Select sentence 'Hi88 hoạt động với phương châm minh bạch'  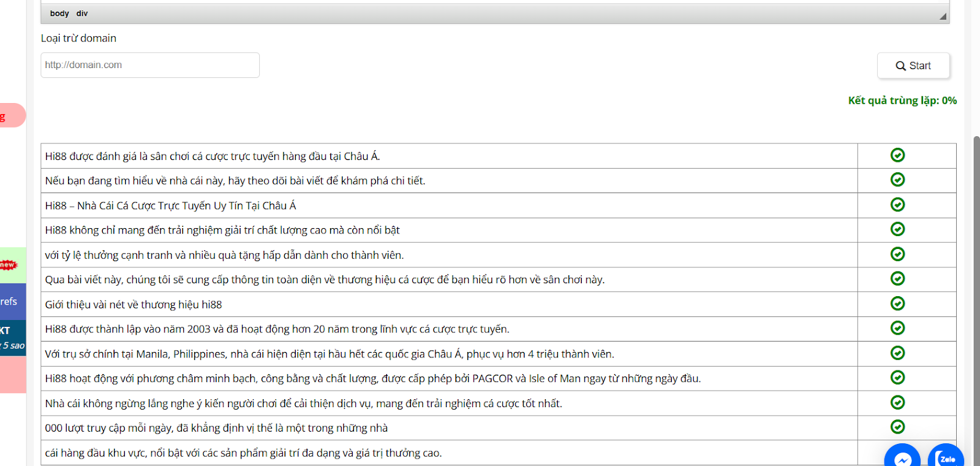click(373, 379)
